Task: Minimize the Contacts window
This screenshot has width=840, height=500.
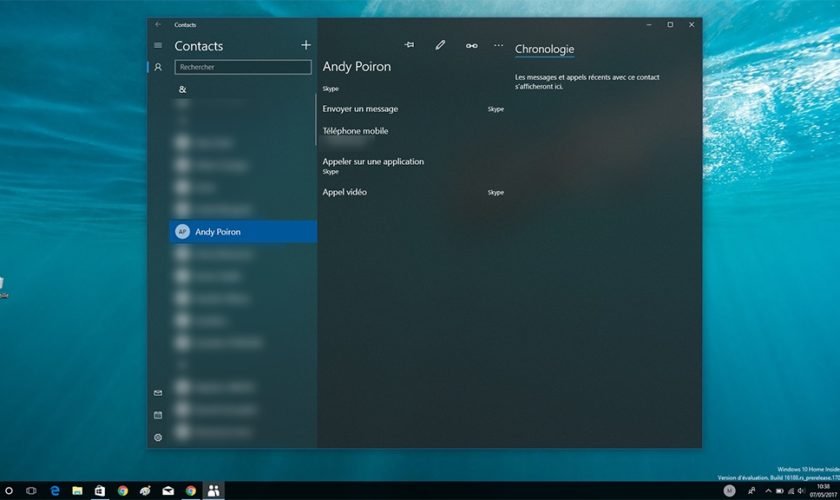Action: point(649,24)
